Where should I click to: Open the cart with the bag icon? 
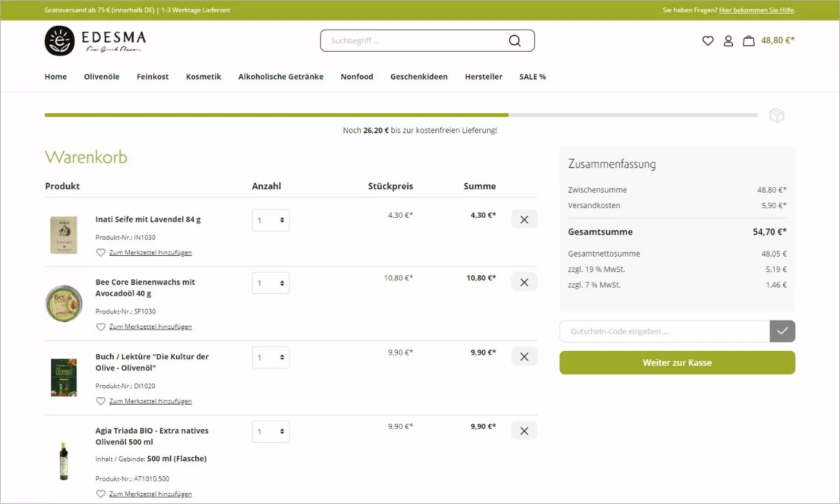748,40
